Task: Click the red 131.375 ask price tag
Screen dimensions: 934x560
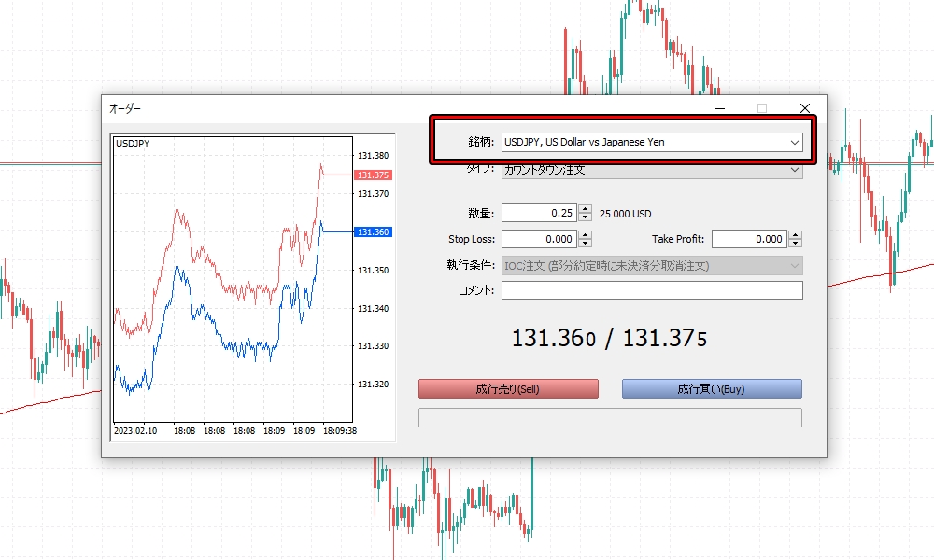Action: [373, 175]
